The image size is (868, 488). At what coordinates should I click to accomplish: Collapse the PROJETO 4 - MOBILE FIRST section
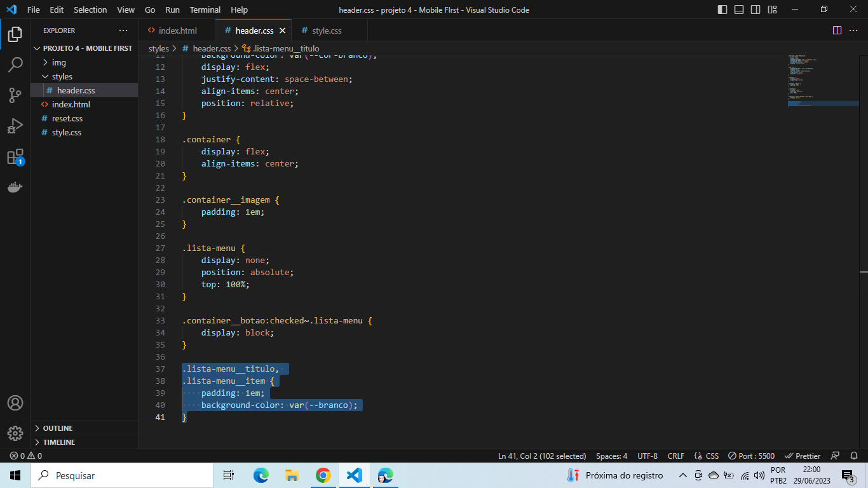(x=85, y=48)
